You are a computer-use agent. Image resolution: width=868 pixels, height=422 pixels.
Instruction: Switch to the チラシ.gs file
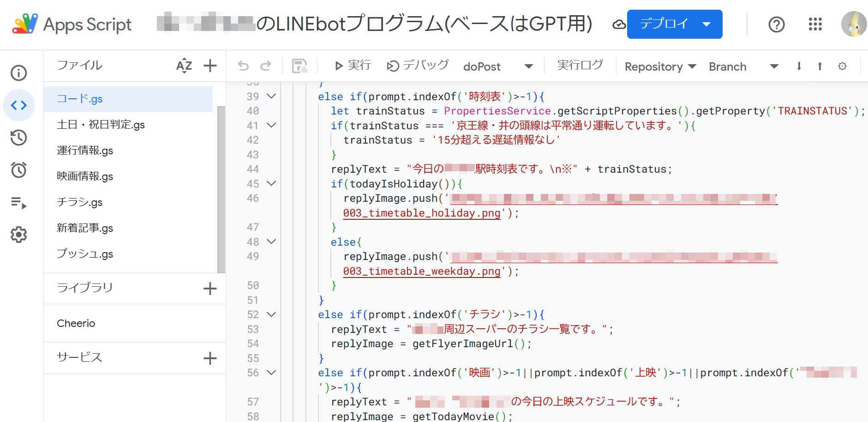click(x=79, y=202)
